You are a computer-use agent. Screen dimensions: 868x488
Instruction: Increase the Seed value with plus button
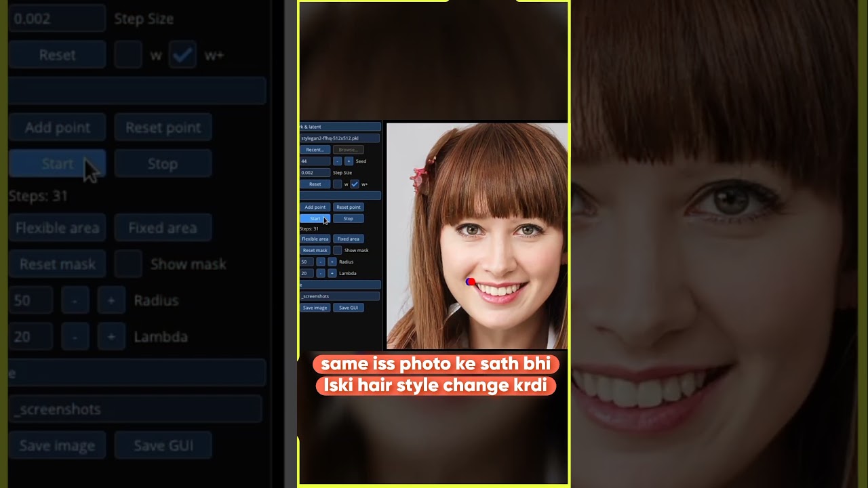[349, 161]
